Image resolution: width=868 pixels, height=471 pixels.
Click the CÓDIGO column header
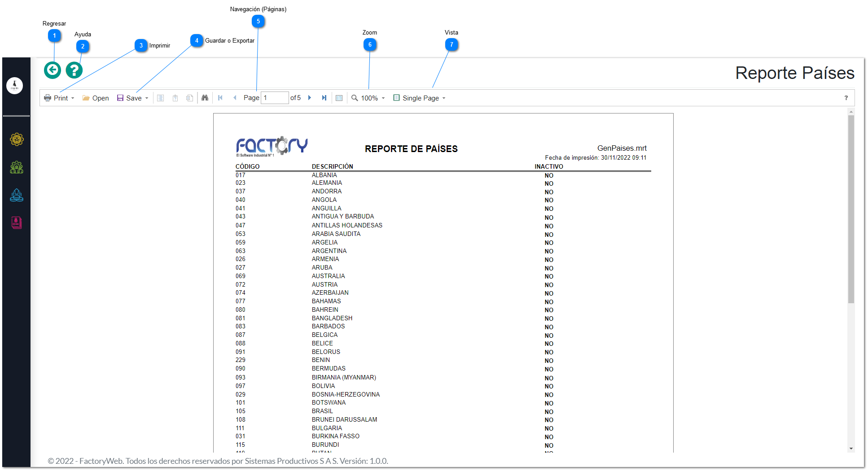tap(247, 166)
